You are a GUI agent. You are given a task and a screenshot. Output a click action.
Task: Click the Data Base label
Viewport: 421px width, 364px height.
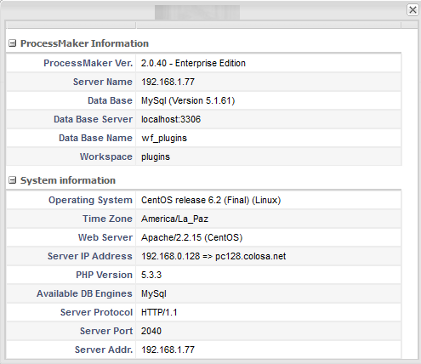pos(110,101)
